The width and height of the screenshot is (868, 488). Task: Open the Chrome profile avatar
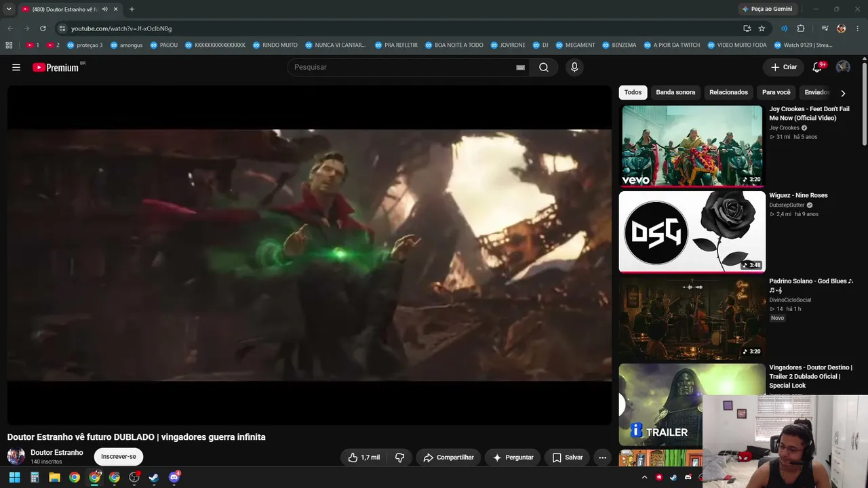click(842, 28)
